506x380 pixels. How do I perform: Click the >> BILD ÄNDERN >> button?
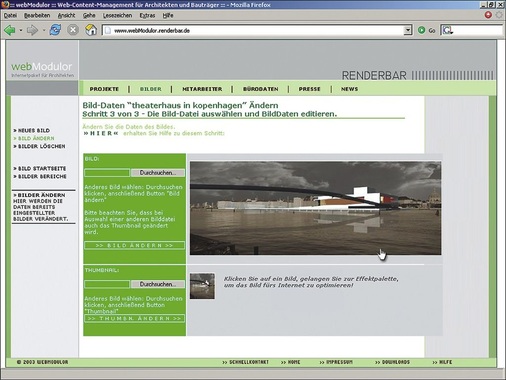point(134,245)
